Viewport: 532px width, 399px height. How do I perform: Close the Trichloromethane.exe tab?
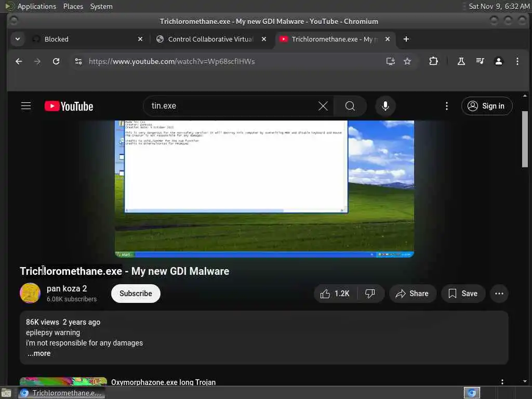click(x=388, y=39)
